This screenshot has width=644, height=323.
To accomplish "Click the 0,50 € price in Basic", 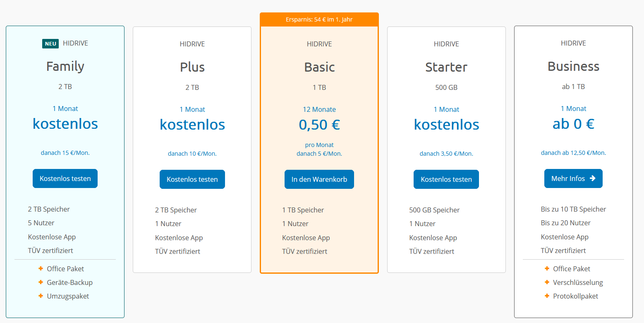I will click(x=319, y=125).
